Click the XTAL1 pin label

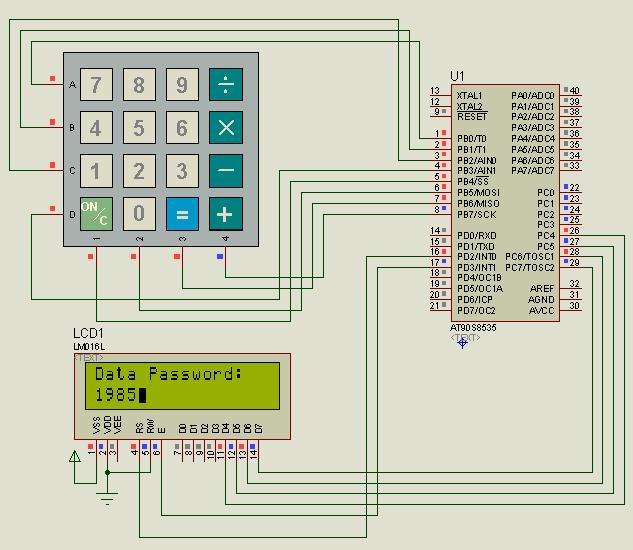(469, 96)
